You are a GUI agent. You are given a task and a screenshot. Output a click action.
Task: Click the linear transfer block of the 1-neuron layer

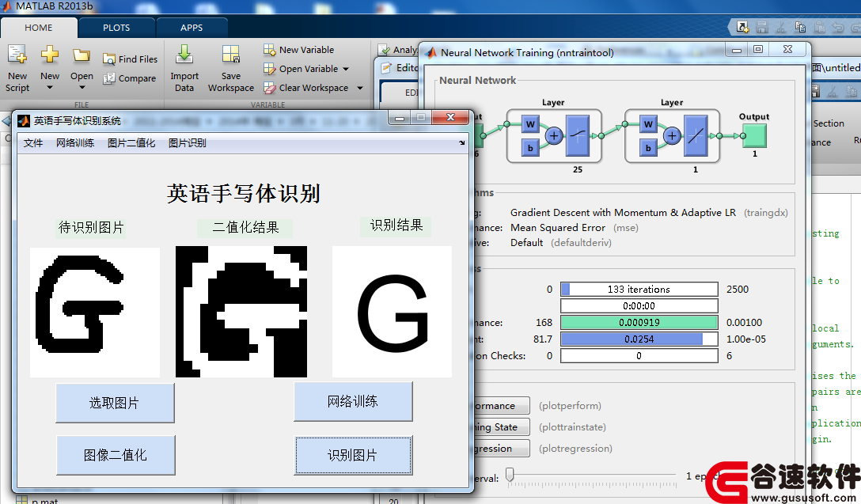[x=696, y=135]
